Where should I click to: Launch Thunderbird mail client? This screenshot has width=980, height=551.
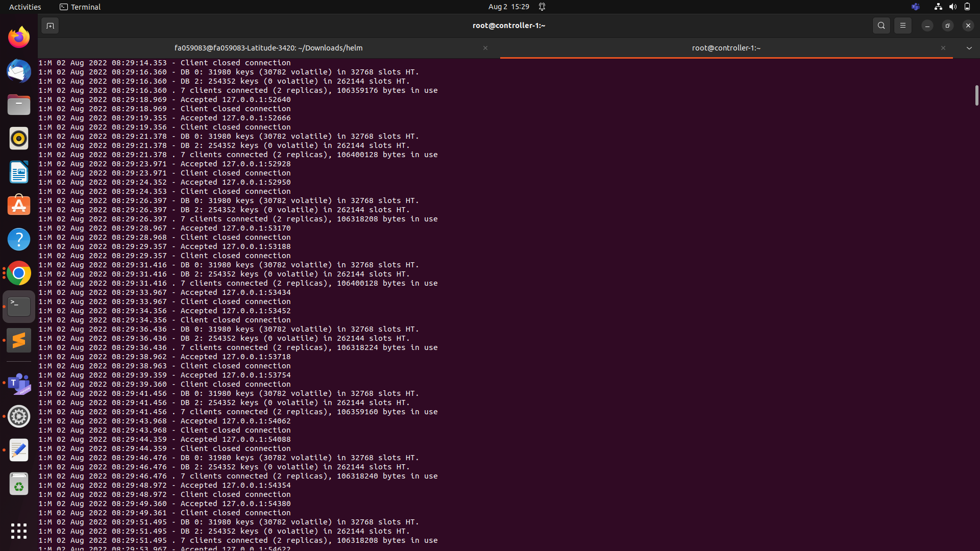pos(18,71)
